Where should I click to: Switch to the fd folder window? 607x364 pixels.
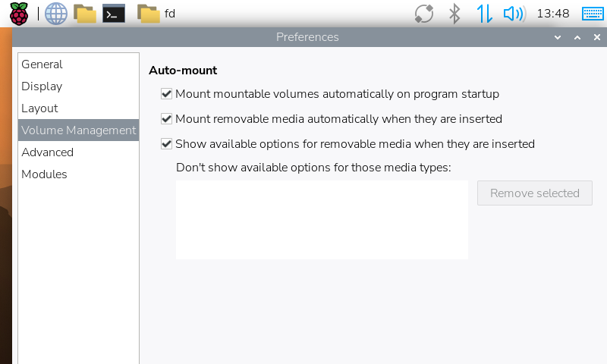(x=156, y=14)
